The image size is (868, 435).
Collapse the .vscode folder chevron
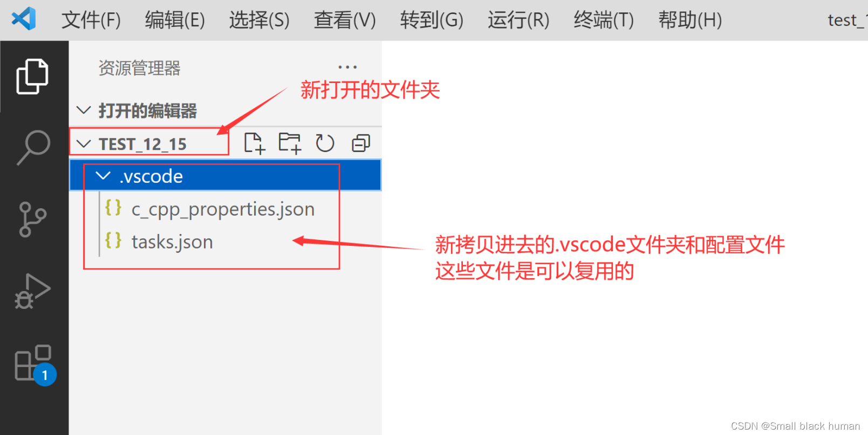pos(102,176)
